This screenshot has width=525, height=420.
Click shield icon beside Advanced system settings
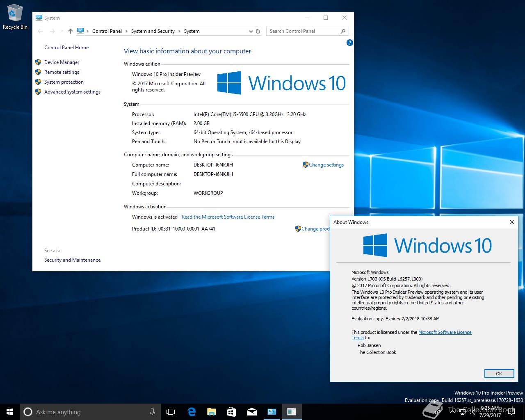(x=38, y=92)
